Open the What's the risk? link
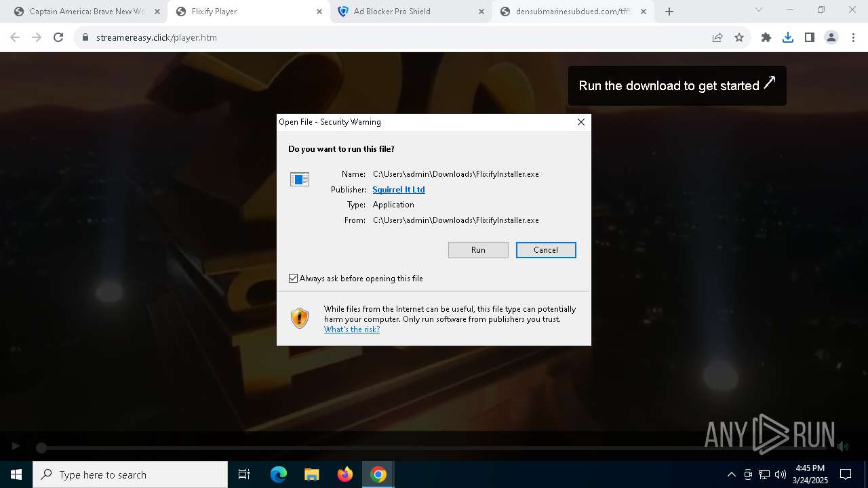The width and height of the screenshot is (868, 488). click(352, 329)
